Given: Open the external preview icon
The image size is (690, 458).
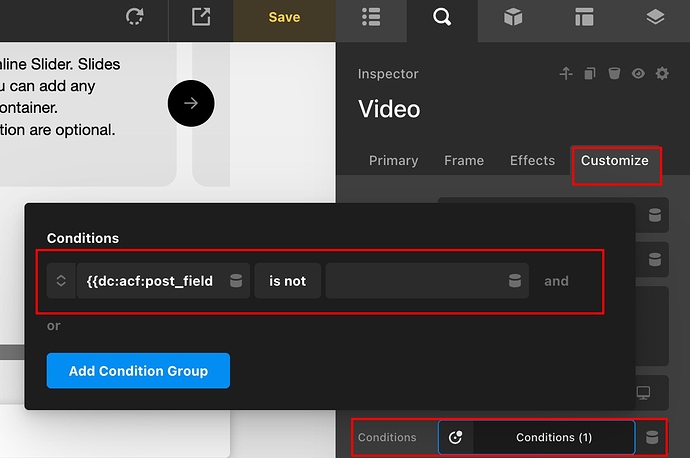Looking at the screenshot, I should click(201, 17).
